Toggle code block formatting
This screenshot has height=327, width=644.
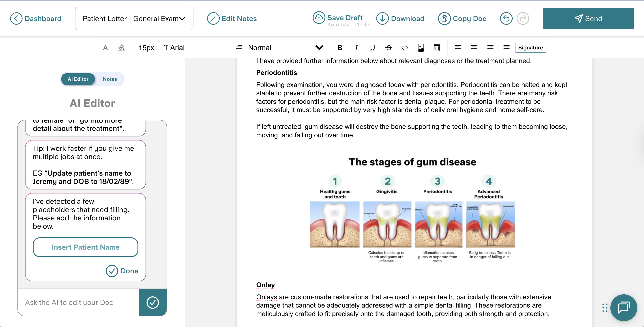(x=405, y=48)
